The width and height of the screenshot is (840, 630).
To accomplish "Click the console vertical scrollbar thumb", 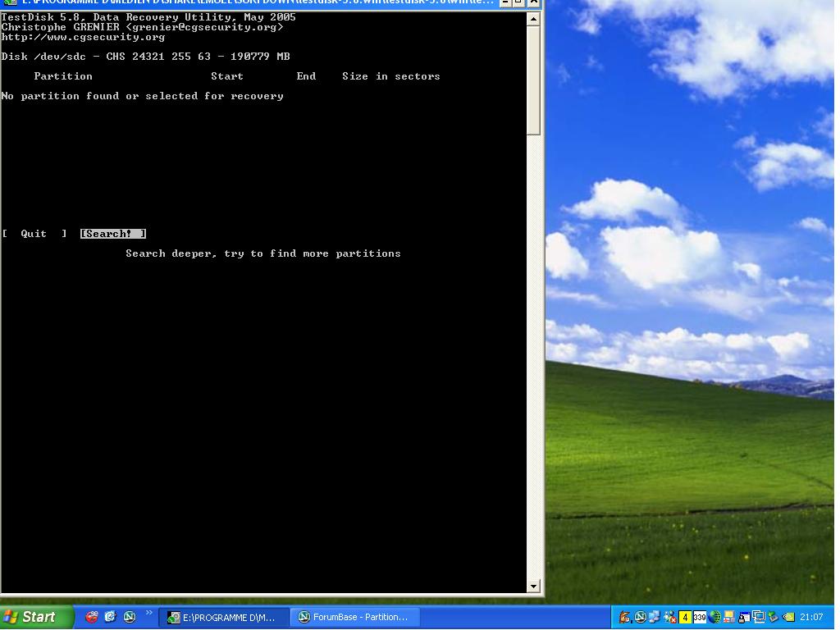I will click(x=533, y=80).
